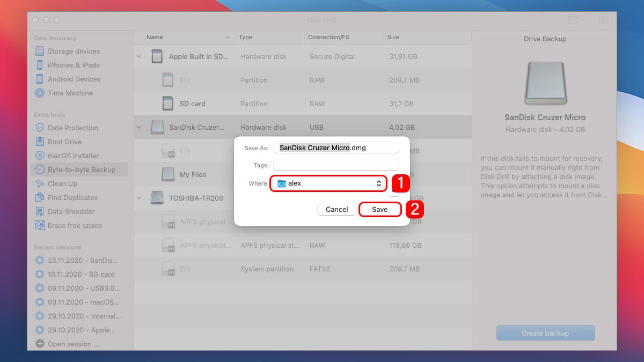Select the 31,91 GB size cell
This screenshot has height=362, width=644.
(402, 56)
